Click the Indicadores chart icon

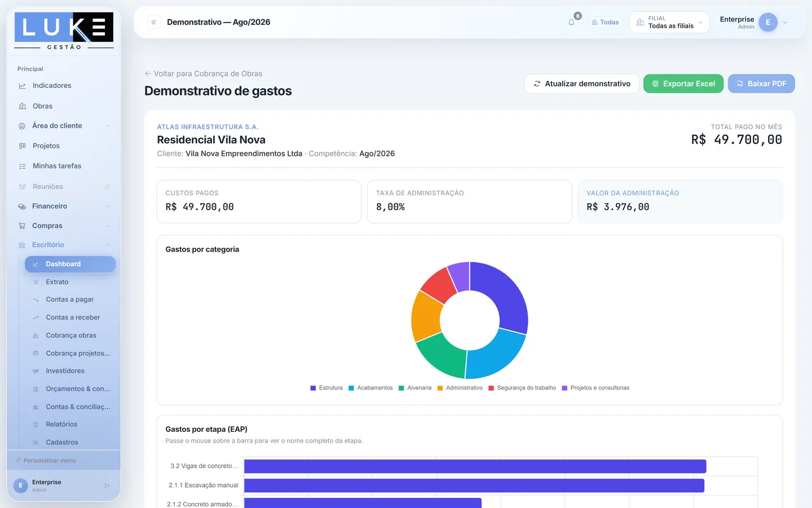23,86
